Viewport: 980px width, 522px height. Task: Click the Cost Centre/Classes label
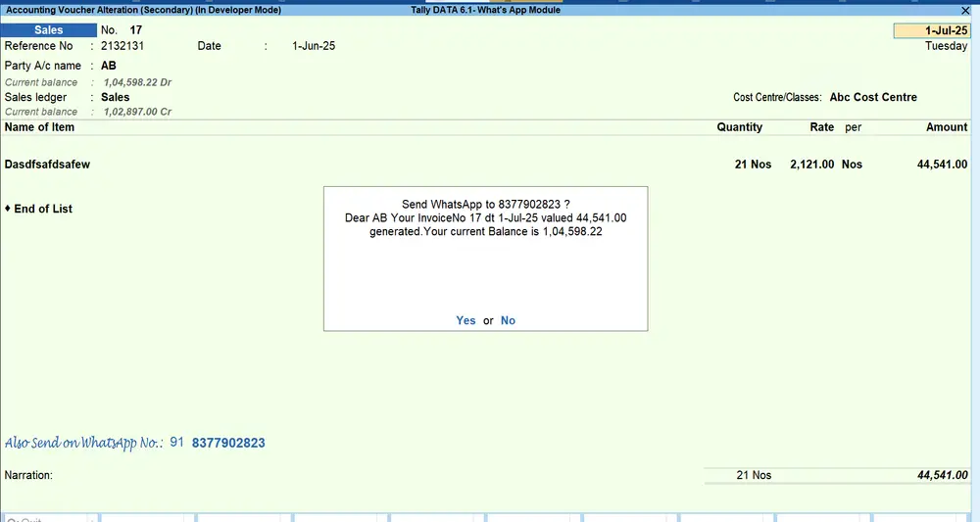click(777, 97)
